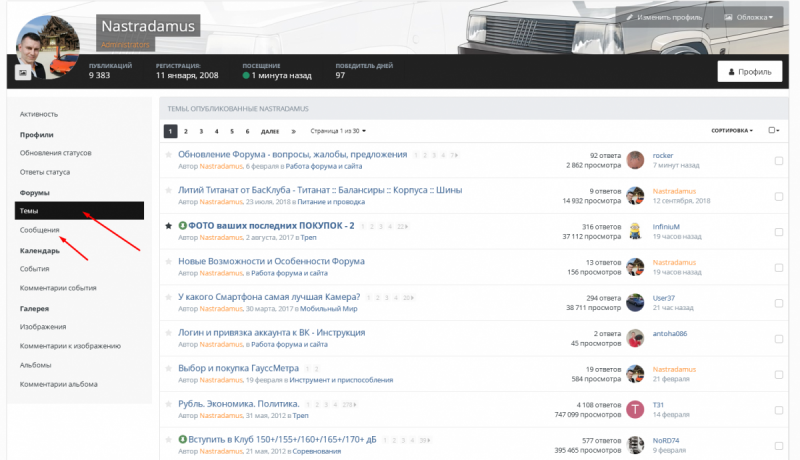Open Логин и привязка аккаунта к ВК topic
This screenshot has height=460, width=800.
point(271,333)
